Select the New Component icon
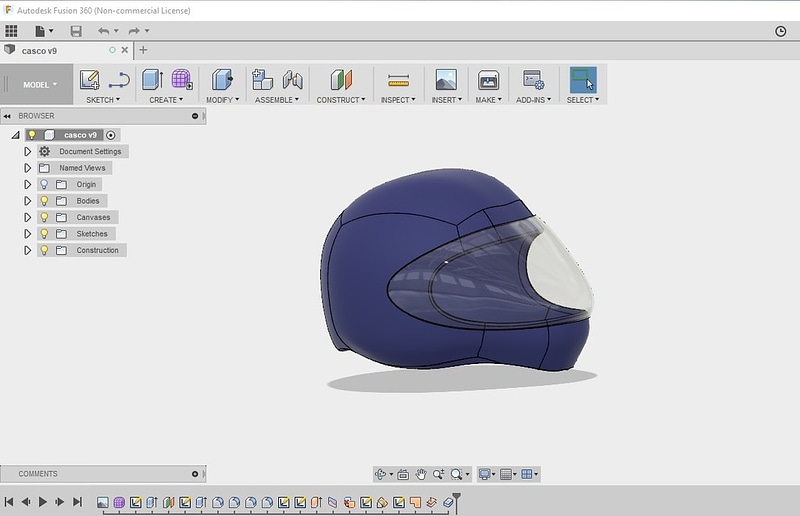 point(262,80)
